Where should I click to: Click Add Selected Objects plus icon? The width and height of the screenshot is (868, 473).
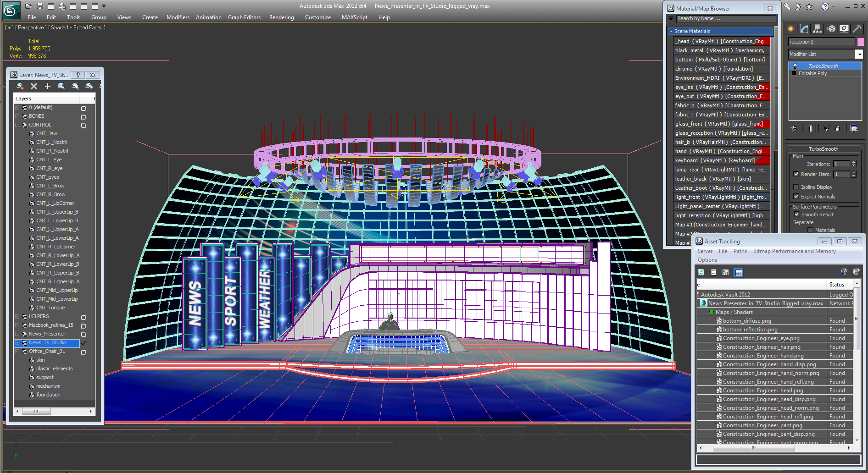[x=47, y=86]
